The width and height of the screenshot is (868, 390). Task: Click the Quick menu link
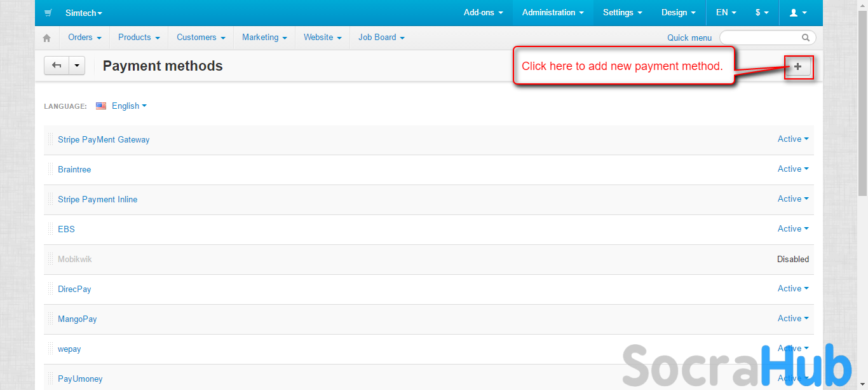[689, 38]
